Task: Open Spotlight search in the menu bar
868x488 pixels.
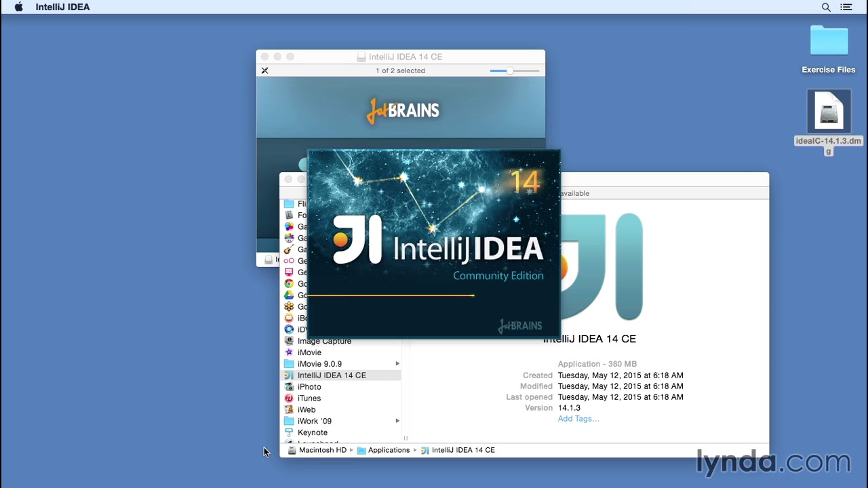Action: coord(826,7)
